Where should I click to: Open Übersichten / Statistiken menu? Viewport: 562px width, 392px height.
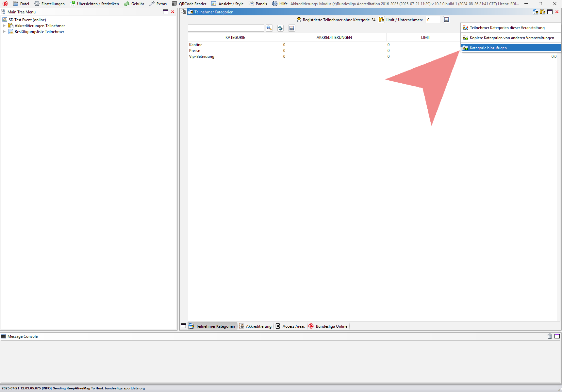coord(94,4)
